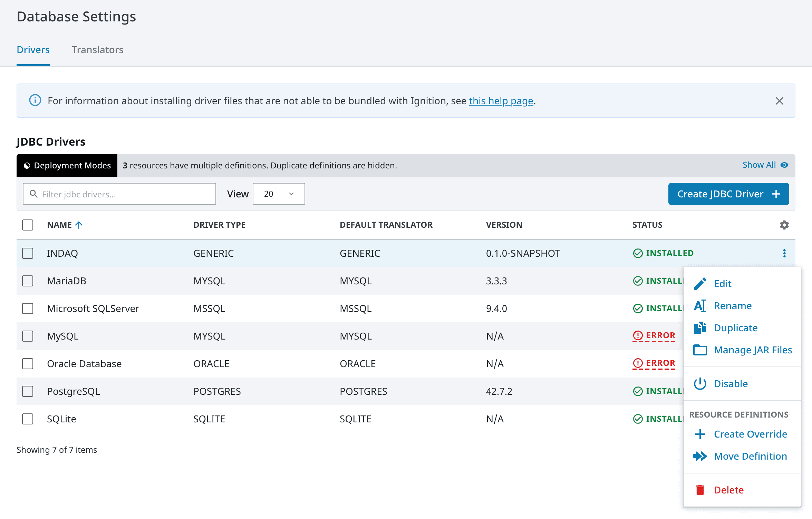Check the INDAQ row checkbox
Viewport: 812px width, 519px height.
click(28, 253)
